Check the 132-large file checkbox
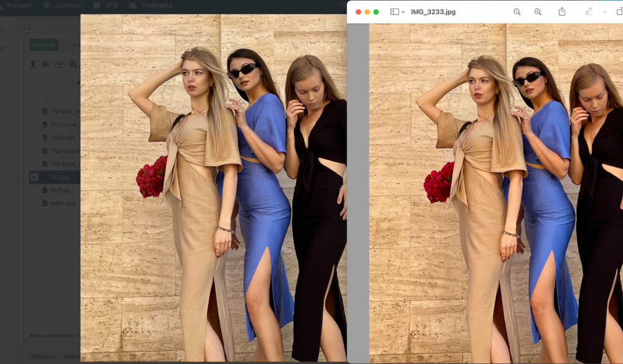 click(34, 138)
